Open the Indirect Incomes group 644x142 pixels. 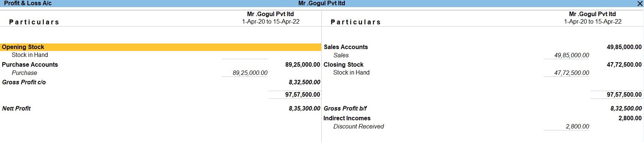[347, 118]
